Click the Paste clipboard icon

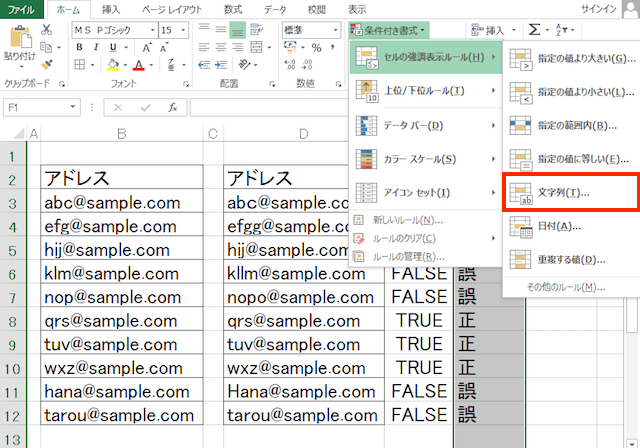20,38
